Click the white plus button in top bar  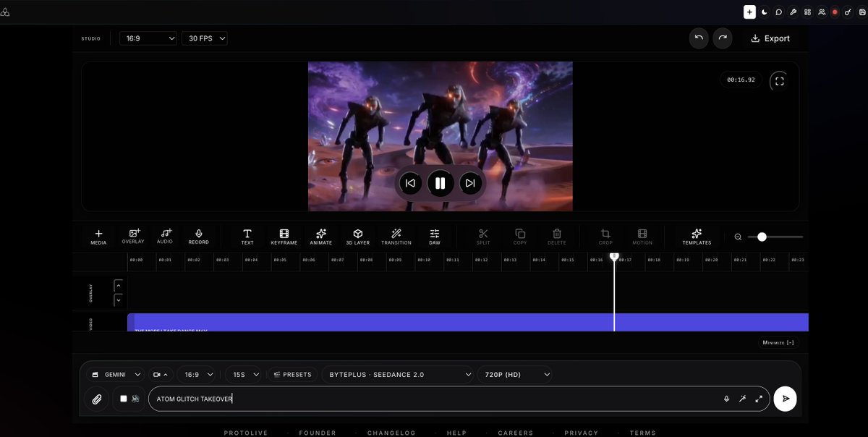[x=749, y=12]
